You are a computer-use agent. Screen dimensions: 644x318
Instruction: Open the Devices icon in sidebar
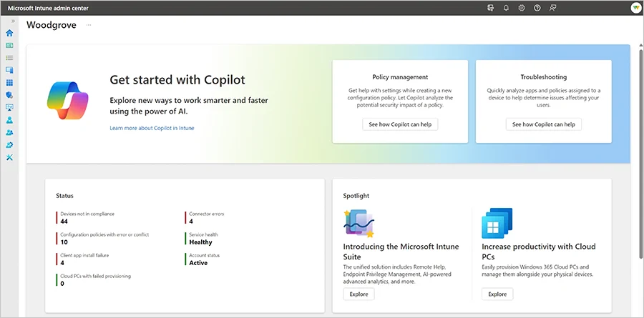[9, 70]
